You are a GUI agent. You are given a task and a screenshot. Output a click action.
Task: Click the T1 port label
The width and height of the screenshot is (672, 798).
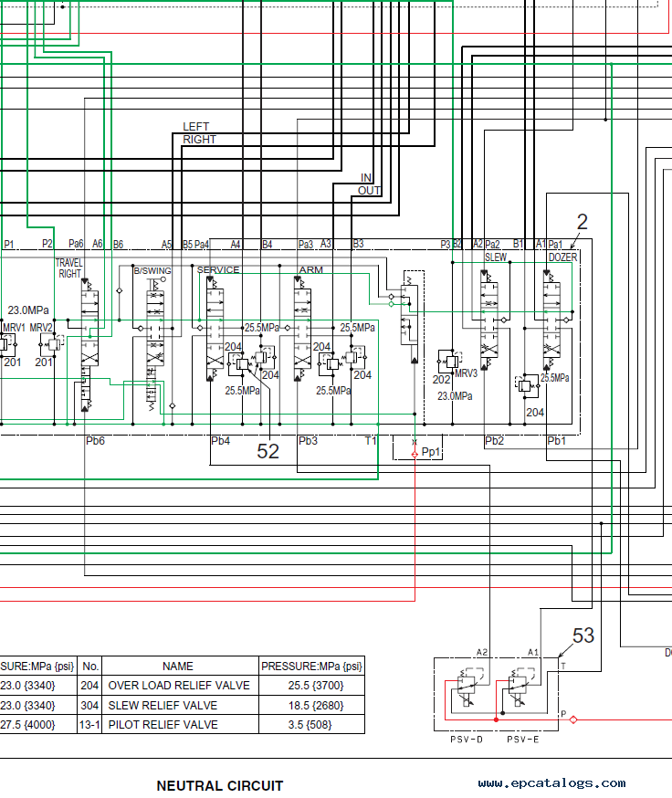point(371,441)
